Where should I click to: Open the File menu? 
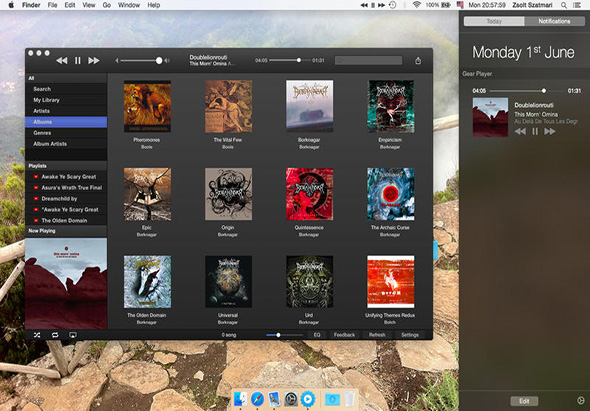[x=52, y=5]
